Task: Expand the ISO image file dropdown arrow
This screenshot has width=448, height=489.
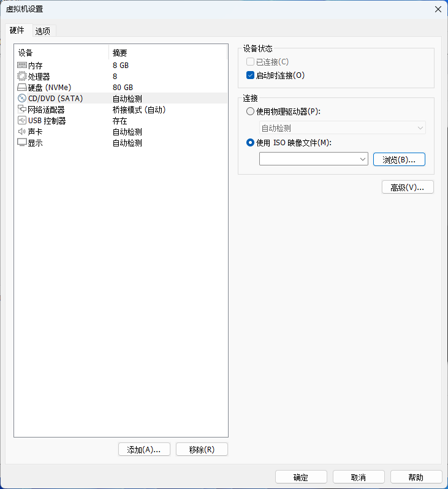Action: [x=363, y=159]
